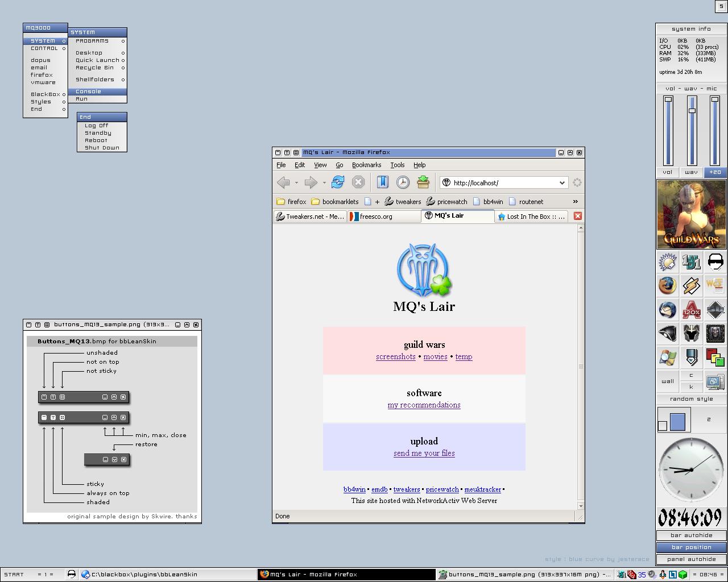Open Alcohol 120% icon in panel
The width and height of the screenshot is (728, 582).
point(692,310)
